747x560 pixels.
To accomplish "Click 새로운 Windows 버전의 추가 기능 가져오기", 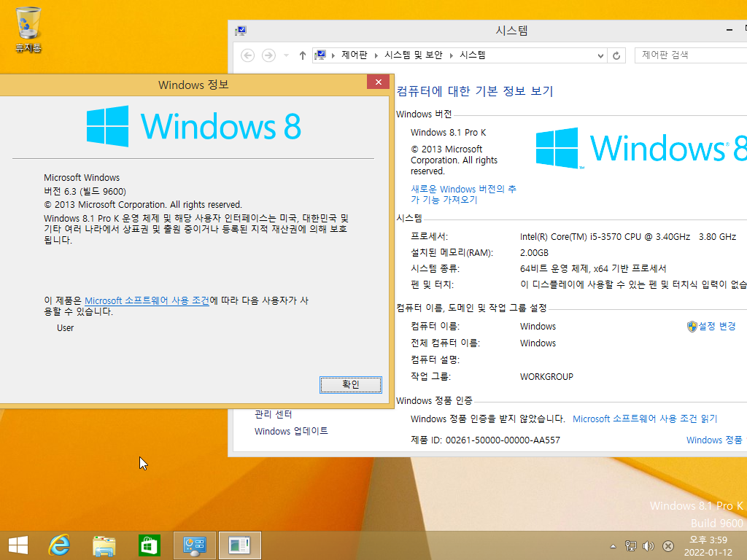I will tap(463, 194).
